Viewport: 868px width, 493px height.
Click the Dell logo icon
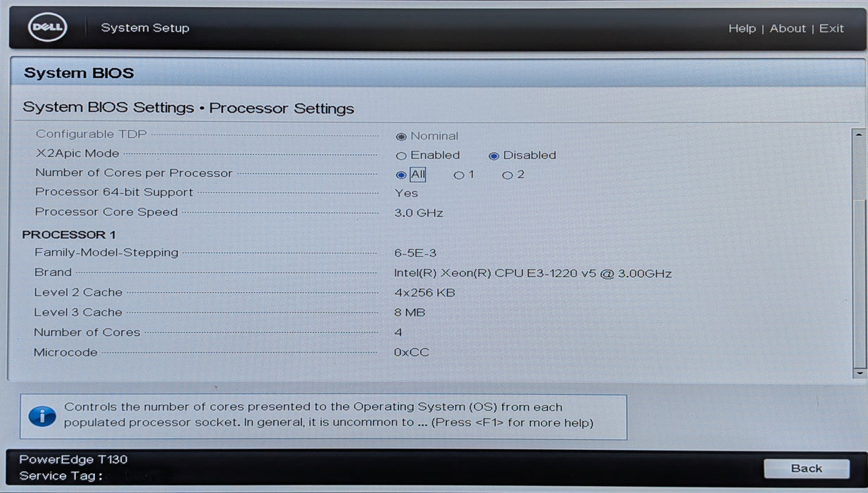coord(47,28)
